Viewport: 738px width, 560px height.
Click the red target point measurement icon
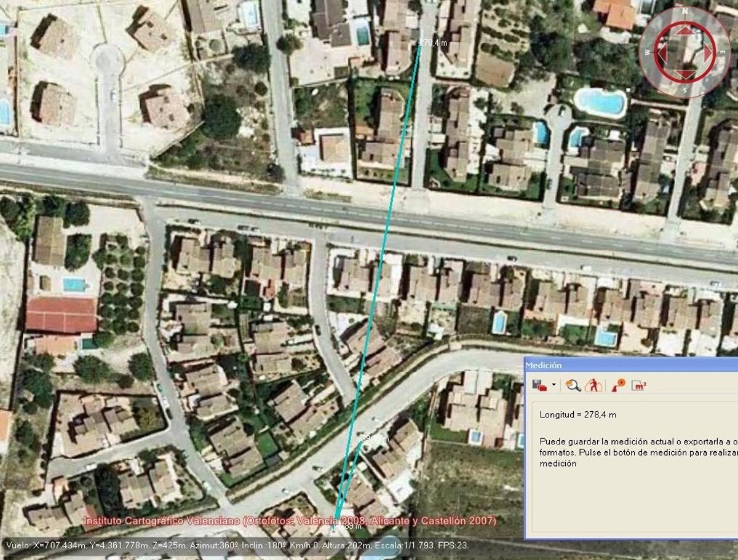[x=618, y=385]
